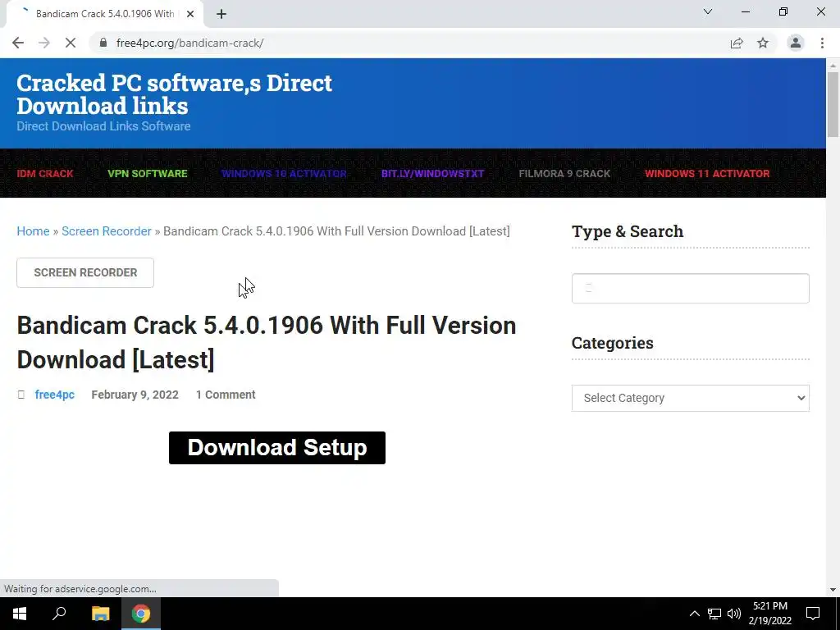Click the post date February 9, 2022
This screenshot has width=840, height=630.
[135, 395]
